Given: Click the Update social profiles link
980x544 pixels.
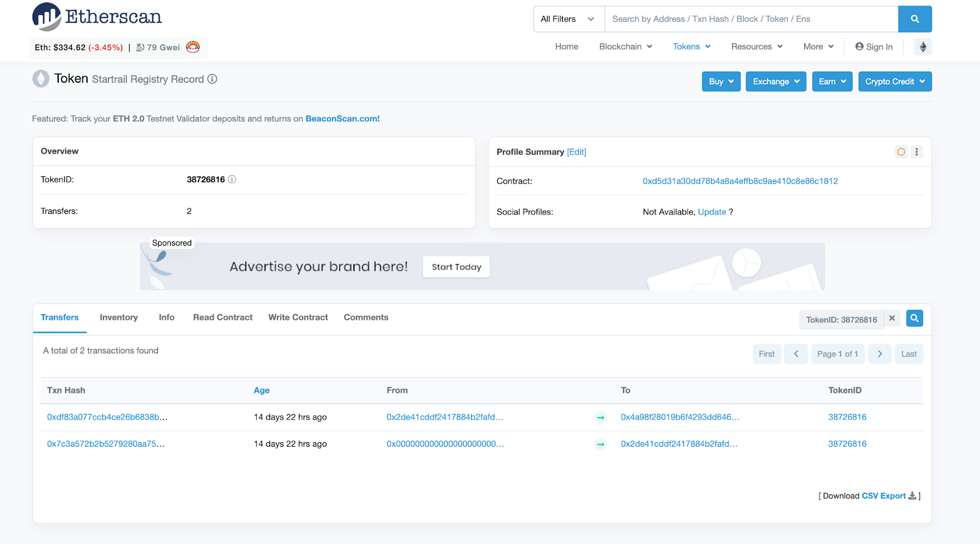Looking at the screenshot, I should pyautogui.click(x=712, y=212).
